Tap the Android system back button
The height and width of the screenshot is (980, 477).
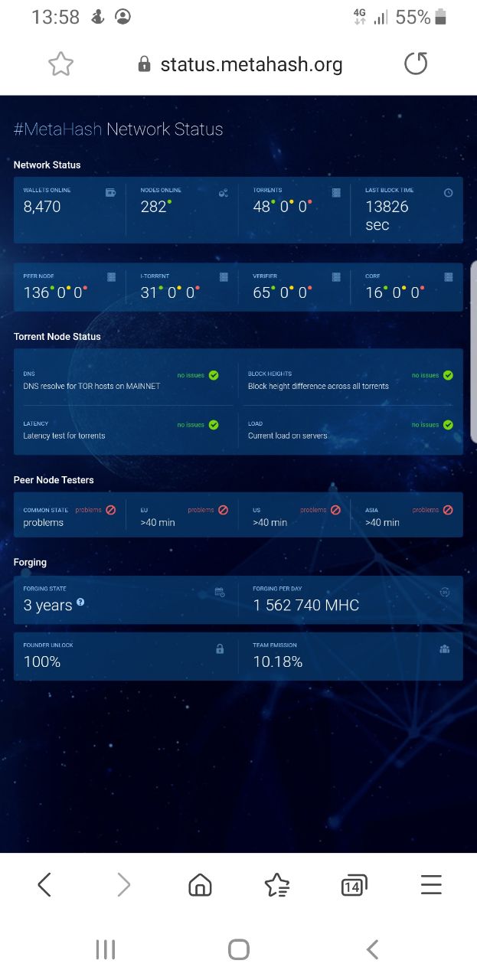pos(372,950)
